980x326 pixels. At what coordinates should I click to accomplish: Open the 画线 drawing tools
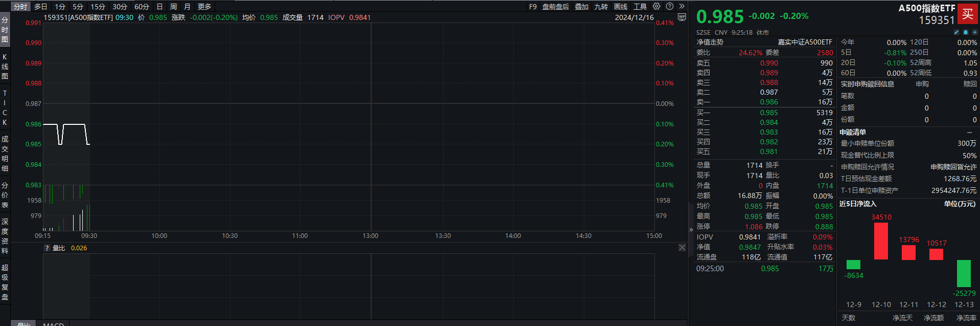coord(621,7)
